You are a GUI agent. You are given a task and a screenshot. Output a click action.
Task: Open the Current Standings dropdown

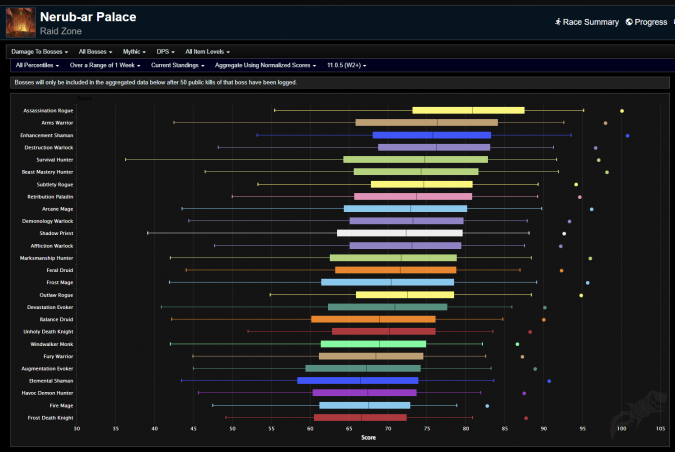point(177,65)
